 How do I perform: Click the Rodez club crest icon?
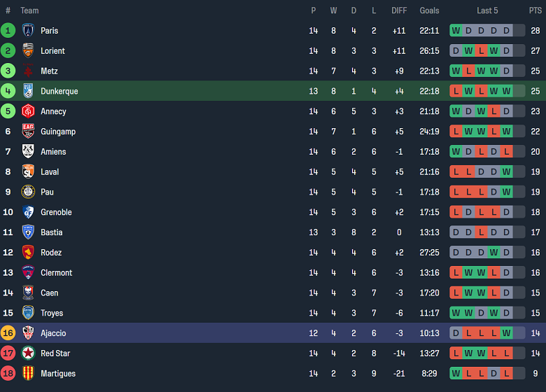(28, 253)
